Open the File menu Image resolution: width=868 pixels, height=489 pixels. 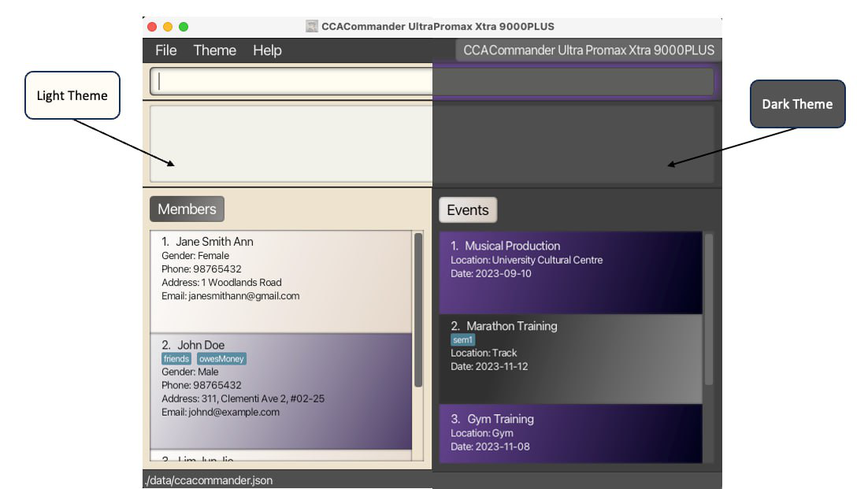tap(165, 50)
